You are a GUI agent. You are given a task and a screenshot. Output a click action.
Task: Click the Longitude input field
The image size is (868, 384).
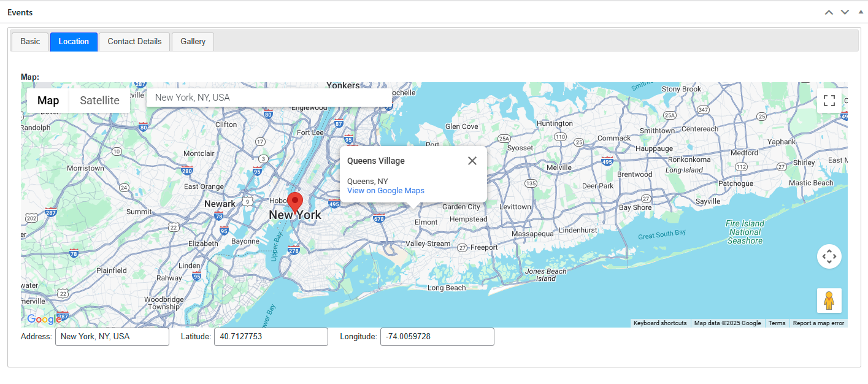(437, 337)
